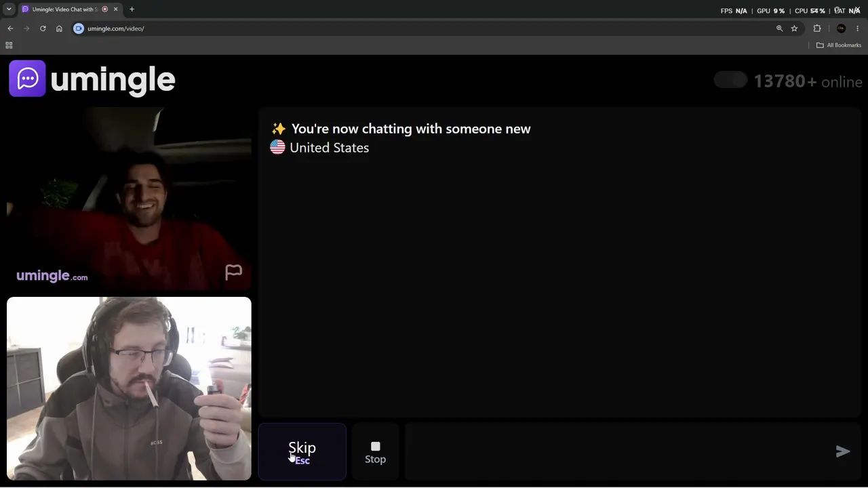The image size is (868, 488).
Task: Open the Chrome three-dot menu
Action: 858,28
